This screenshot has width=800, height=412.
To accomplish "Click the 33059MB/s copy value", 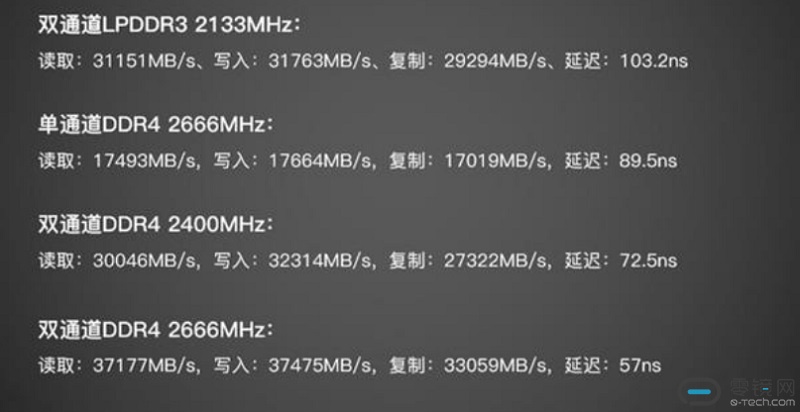I will point(495,366).
